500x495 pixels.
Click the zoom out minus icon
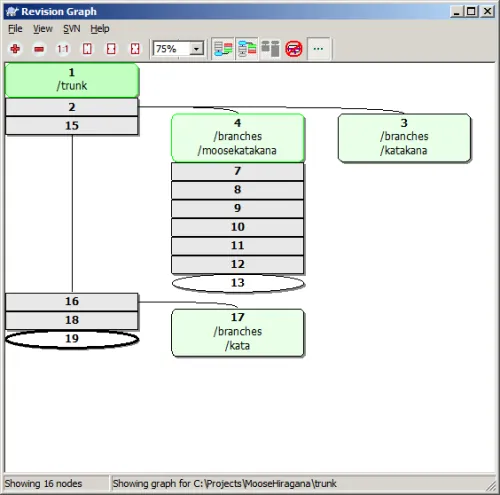[39, 49]
